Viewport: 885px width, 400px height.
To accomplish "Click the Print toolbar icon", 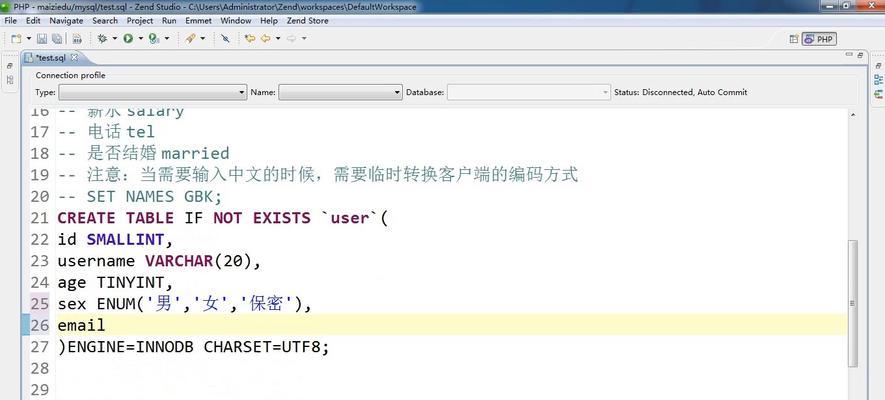I will 77,38.
